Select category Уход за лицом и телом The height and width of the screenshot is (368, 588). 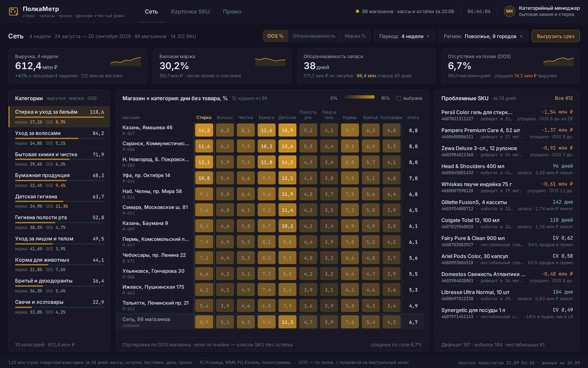click(x=59, y=244)
